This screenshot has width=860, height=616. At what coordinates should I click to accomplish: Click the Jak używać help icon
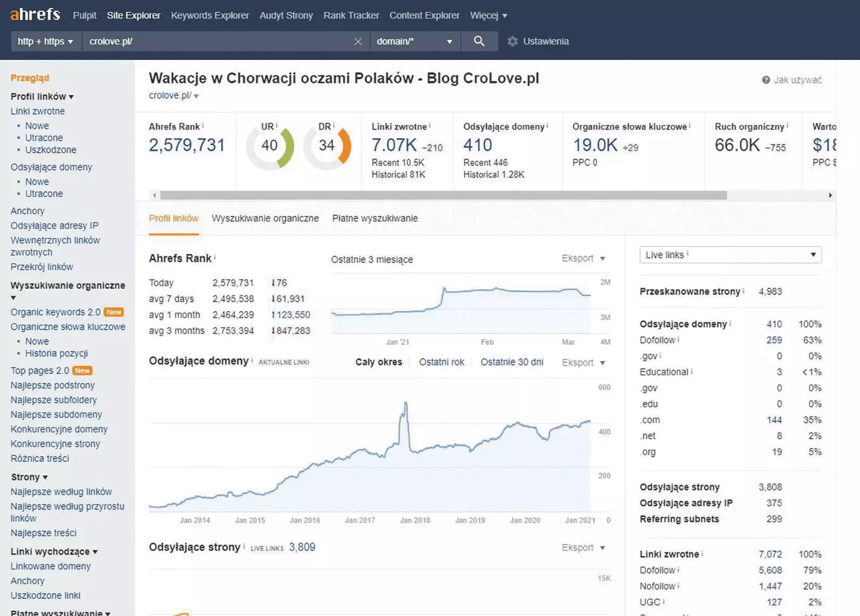[x=766, y=80]
